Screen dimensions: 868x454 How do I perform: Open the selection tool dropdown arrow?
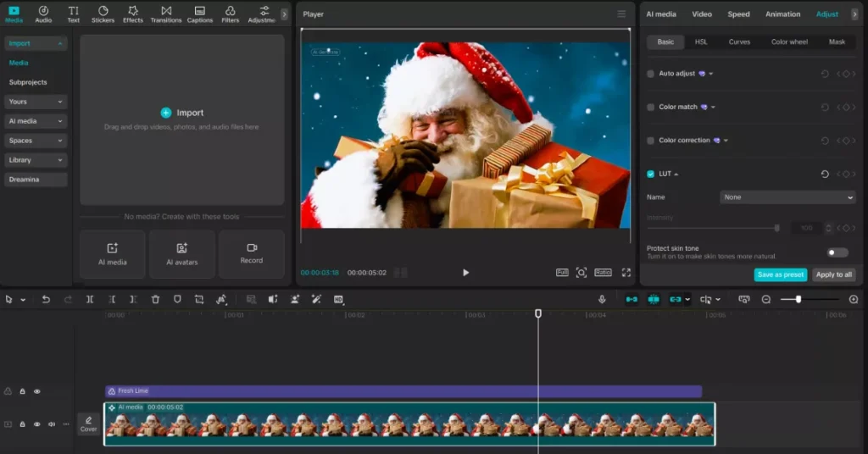(23, 300)
